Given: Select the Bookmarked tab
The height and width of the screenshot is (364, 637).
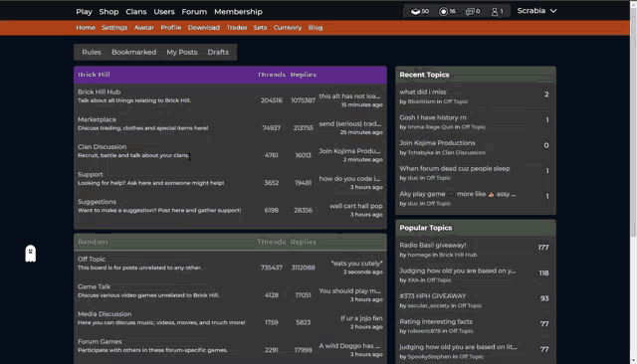Looking at the screenshot, I should (134, 53).
